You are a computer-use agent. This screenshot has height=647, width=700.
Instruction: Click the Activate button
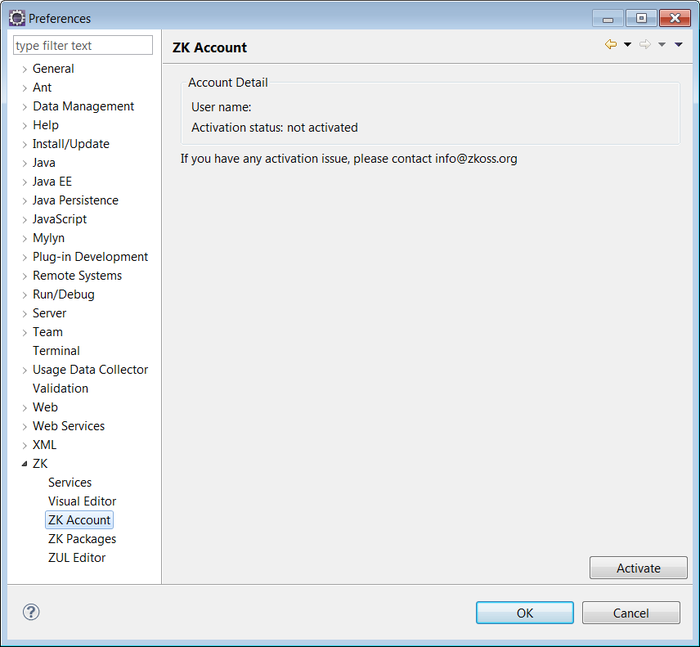[638, 568]
